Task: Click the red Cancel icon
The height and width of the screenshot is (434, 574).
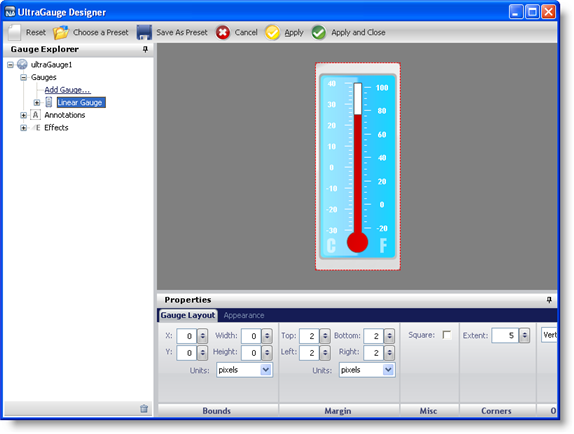Action: pos(223,33)
